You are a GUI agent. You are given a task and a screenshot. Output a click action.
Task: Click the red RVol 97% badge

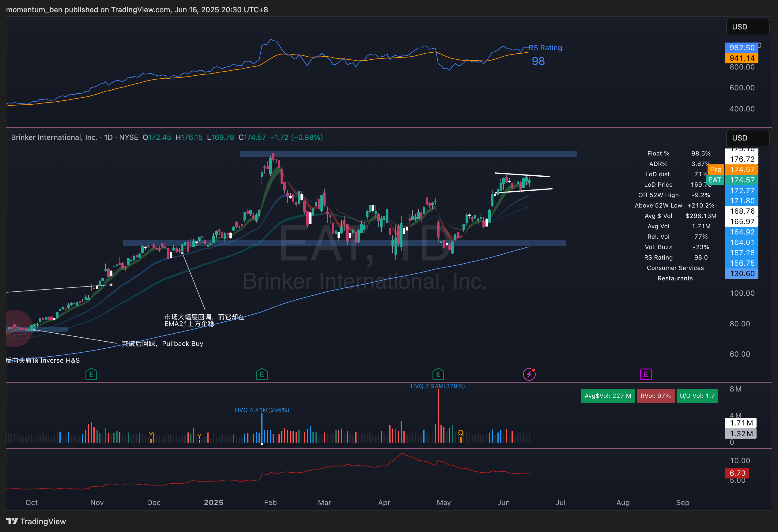(x=655, y=396)
